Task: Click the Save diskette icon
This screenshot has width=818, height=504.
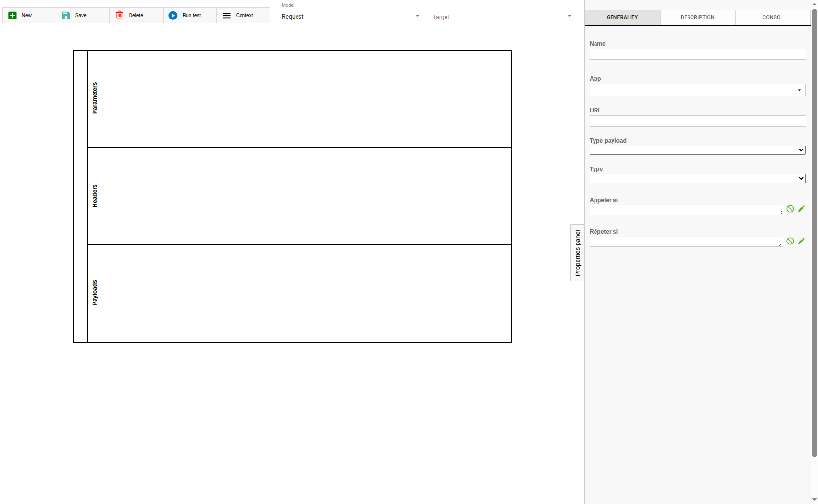Action: tap(65, 15)
